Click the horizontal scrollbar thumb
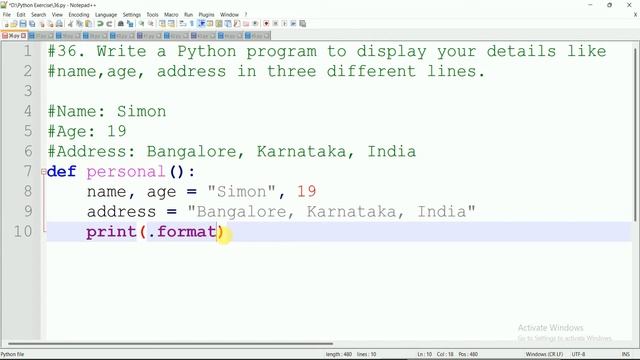The image size is (640, 360). 171,344
